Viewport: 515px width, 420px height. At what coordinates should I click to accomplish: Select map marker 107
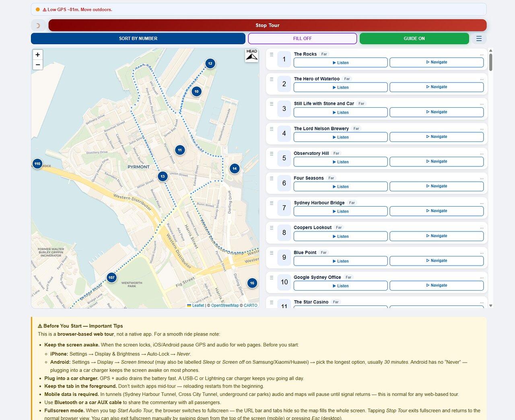111,278
